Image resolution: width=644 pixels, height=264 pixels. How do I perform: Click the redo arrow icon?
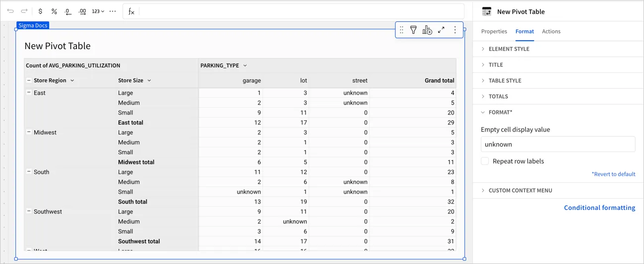(x=24, y=11)
